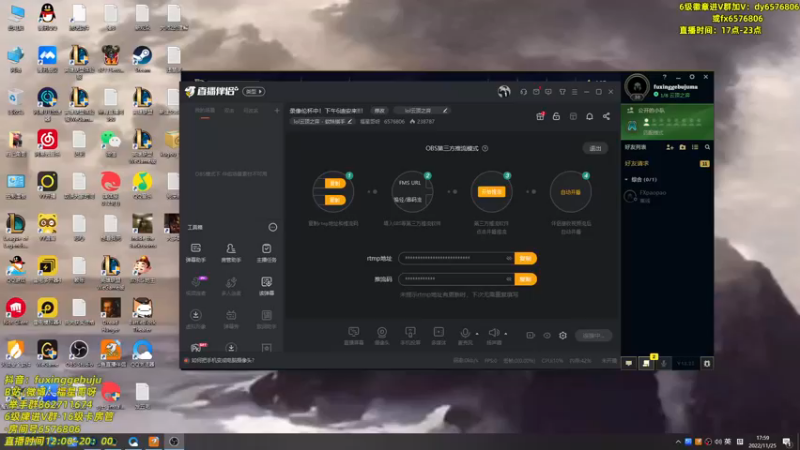Click the top copy button in step 1
Image resolution: width=800 pixels, height=450 pixels.
click(335, 183)
